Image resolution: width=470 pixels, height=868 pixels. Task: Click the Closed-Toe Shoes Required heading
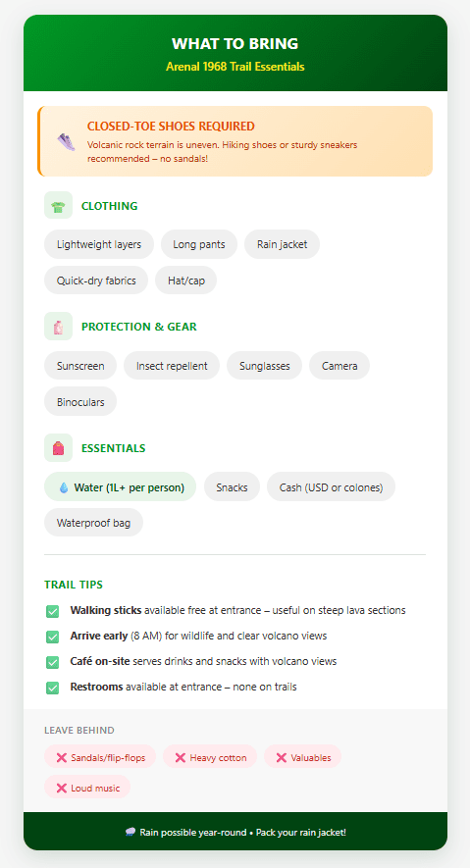(x=171, y=127)
